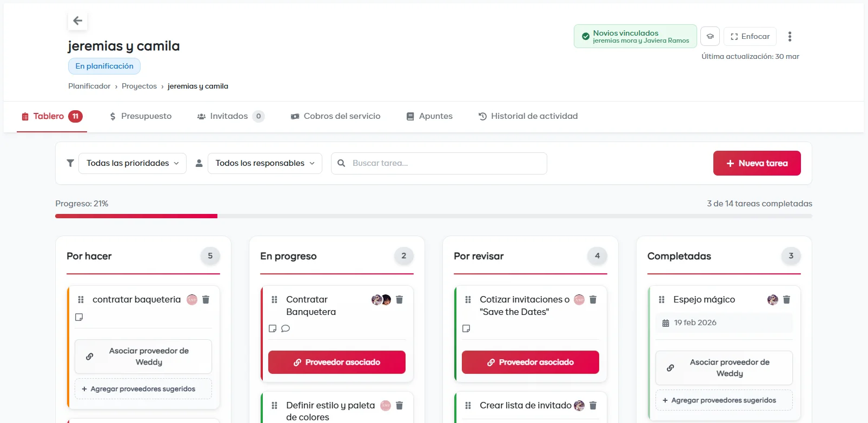The width and height of the screenshot is (868, 423).
Task: Click the red progress bar
Action: click(136, 216)
